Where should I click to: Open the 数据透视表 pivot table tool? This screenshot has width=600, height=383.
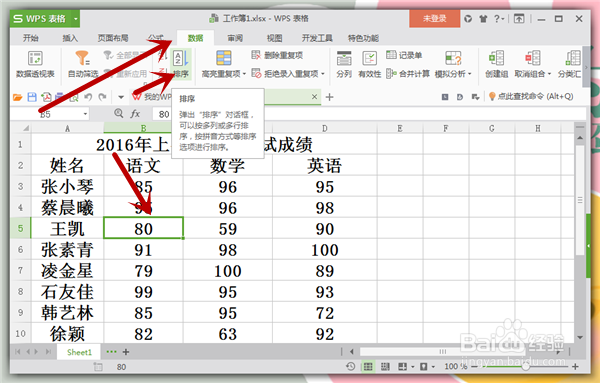point(35,64)
